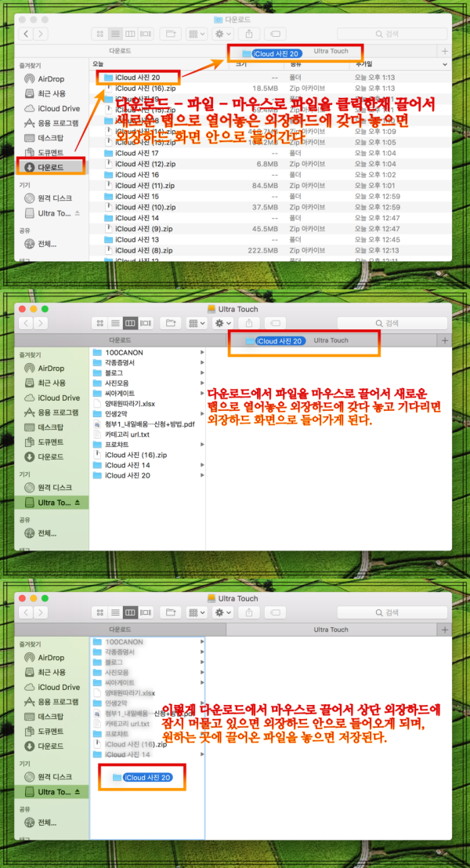Switch top 다운로드 window to icon view

tap(100, 34)
